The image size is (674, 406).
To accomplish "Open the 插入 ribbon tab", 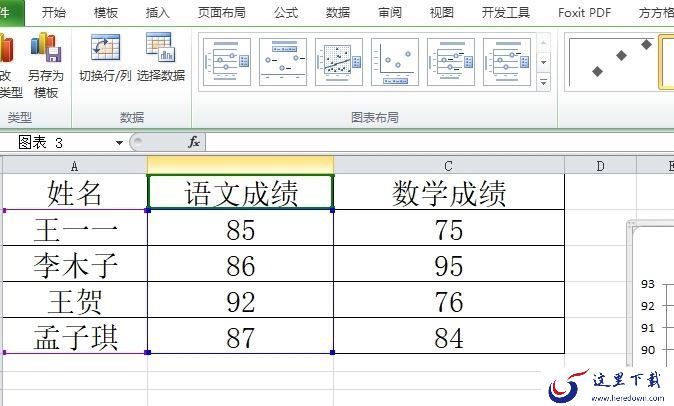I will pos(158,12).
